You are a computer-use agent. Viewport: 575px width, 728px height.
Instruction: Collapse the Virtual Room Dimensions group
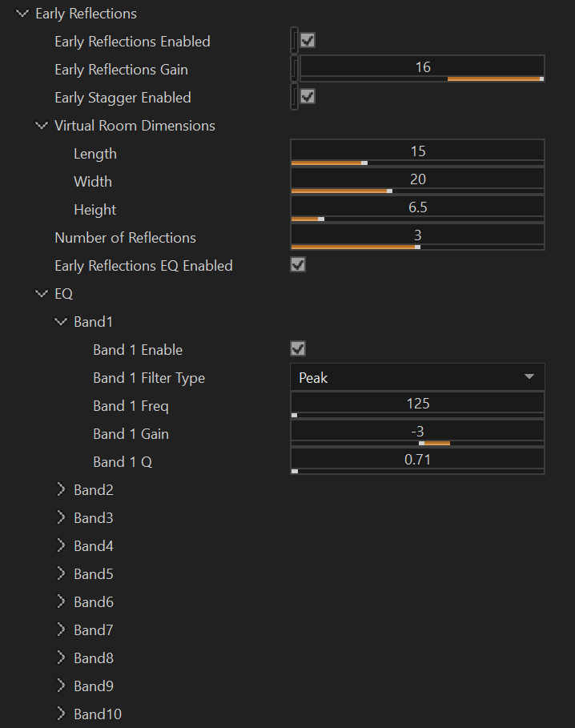click(42, 126)
